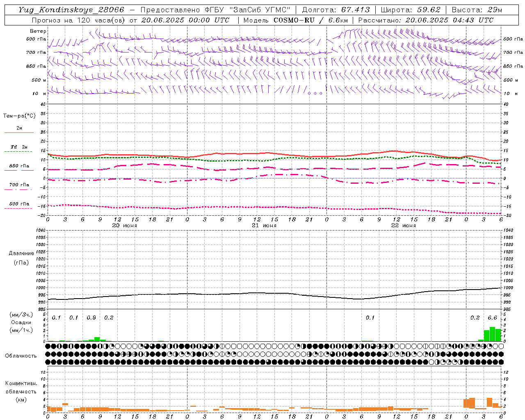Click the Ветер panel label
The width and height of the screenshot is (525, 420).
pyautogui.click(x=38, y=31)
